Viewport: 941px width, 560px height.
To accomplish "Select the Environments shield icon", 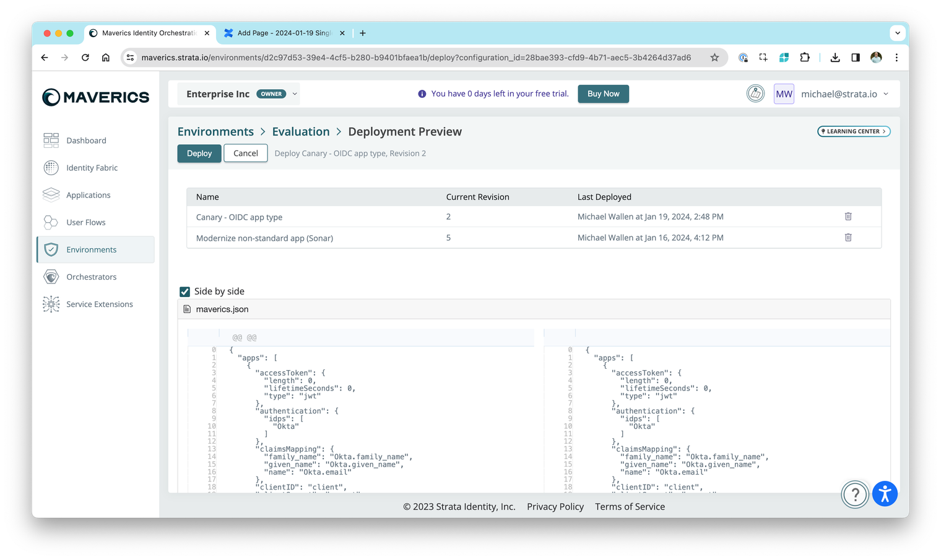I will [51, 249].
